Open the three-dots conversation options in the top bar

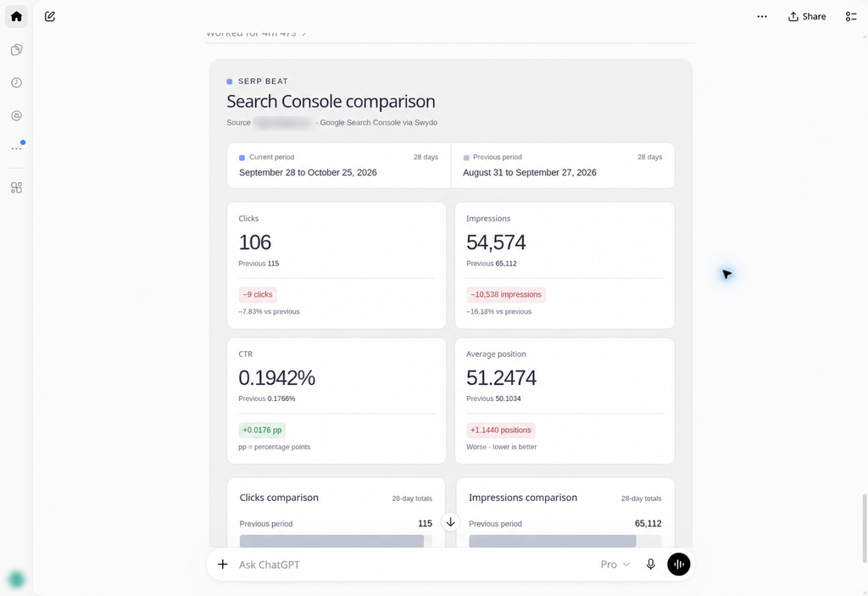pyautogui.click(x=762, y=17)
